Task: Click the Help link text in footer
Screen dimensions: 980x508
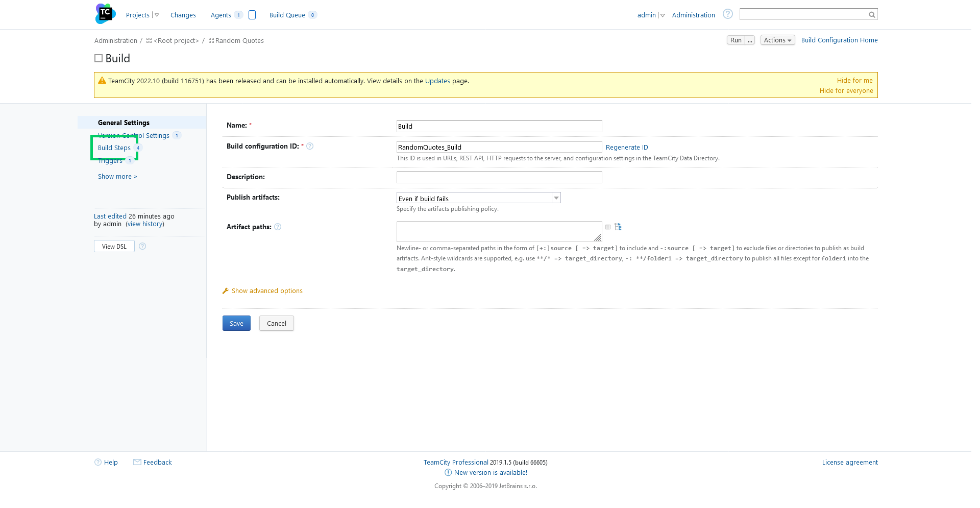Action: pyautogui.click(x=111, y=463)
